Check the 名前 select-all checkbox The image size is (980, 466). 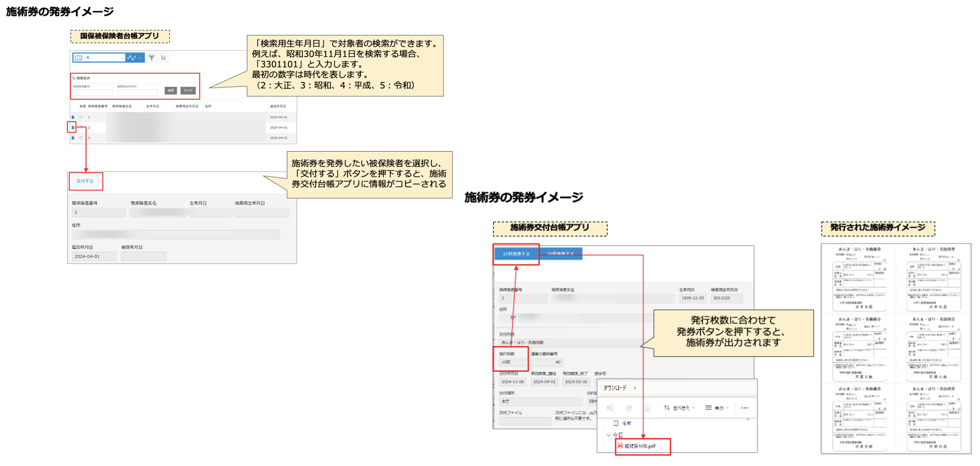click(616, 423)
